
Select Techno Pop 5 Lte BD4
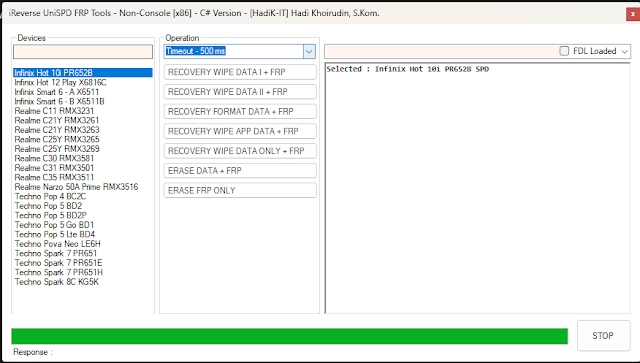55,234
